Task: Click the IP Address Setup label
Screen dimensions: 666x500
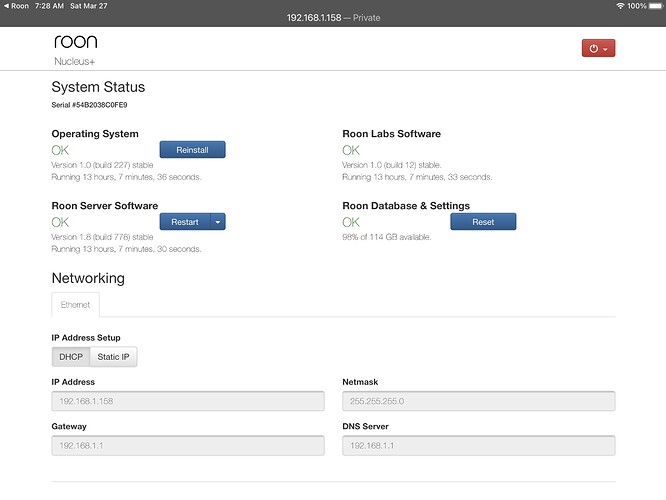Action: (86, 338)
